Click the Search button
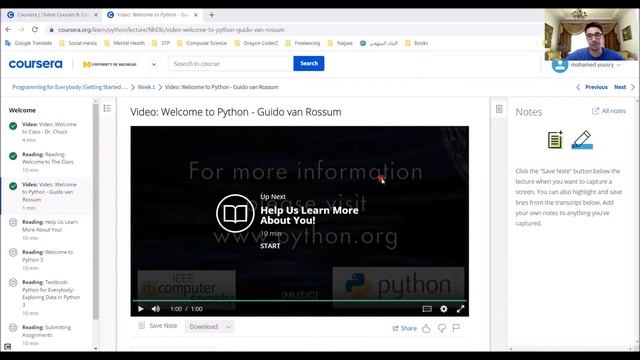Viewport: 640px width, 360px height. pyautogui.click(x=309, y=63)
